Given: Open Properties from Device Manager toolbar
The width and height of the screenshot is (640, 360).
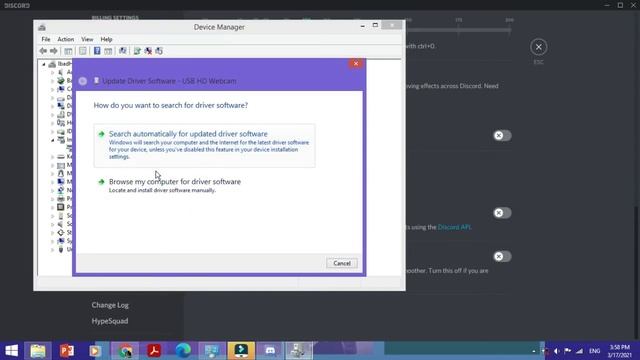Looking at the screenshot, I should [x=82, y=51].
